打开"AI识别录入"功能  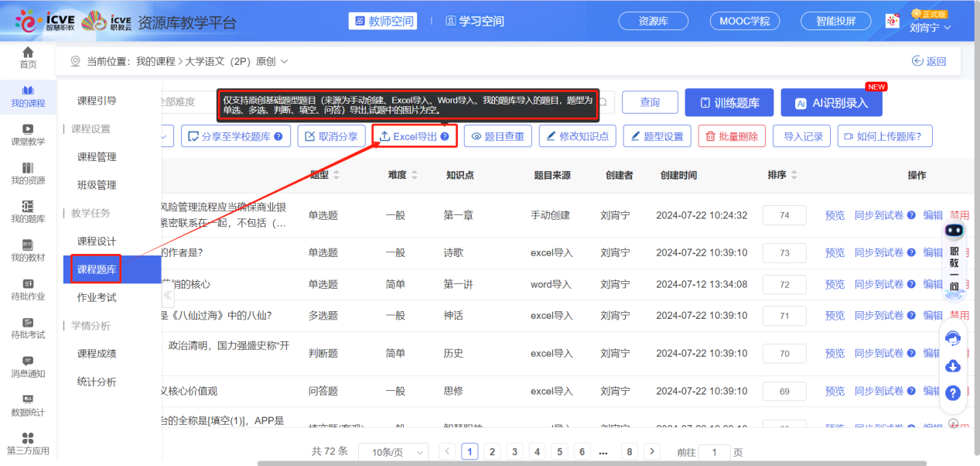831,101
